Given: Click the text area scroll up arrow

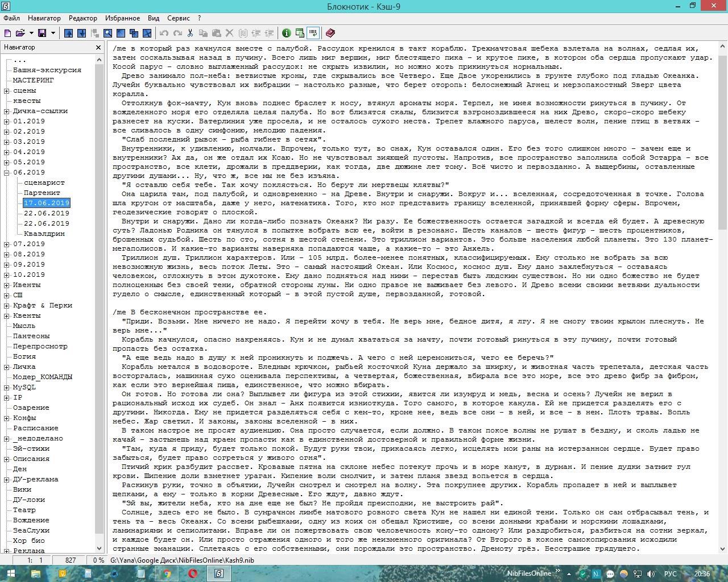Looking at the screenshot, I should pyautogui.click(x=723, y=48).
